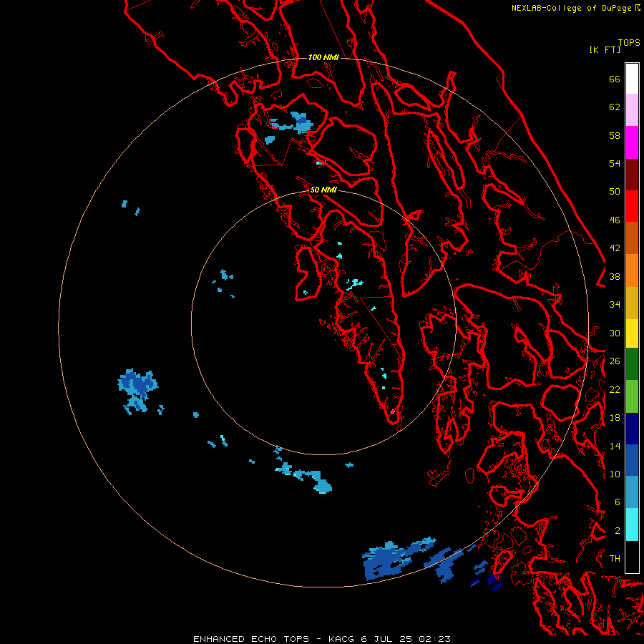Screen dimensions: 644x644
Task: Click the legend value 18
Action: click(x=615, y=418)
